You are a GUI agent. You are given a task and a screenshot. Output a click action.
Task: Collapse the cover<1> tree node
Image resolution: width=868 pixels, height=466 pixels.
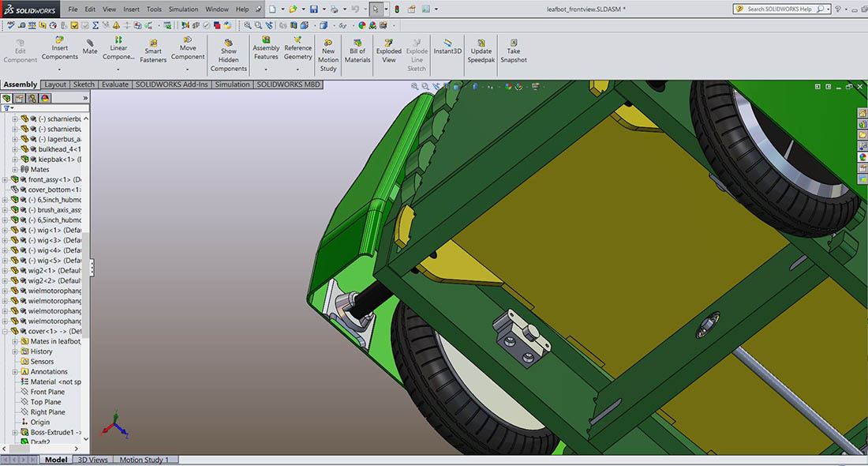5,332
